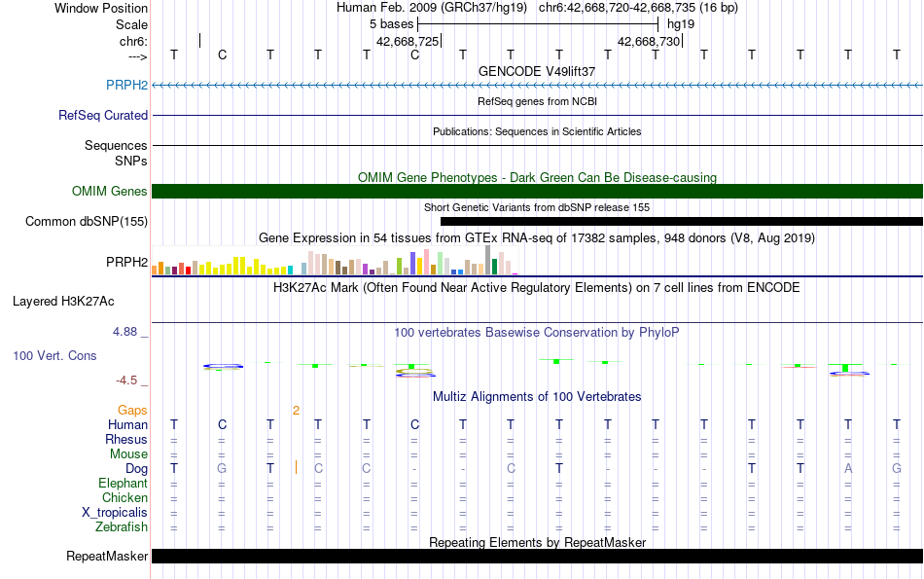Click the hg19 label next to the scale bar
Viewport: 924px width, 579px height.
[681, 24]
